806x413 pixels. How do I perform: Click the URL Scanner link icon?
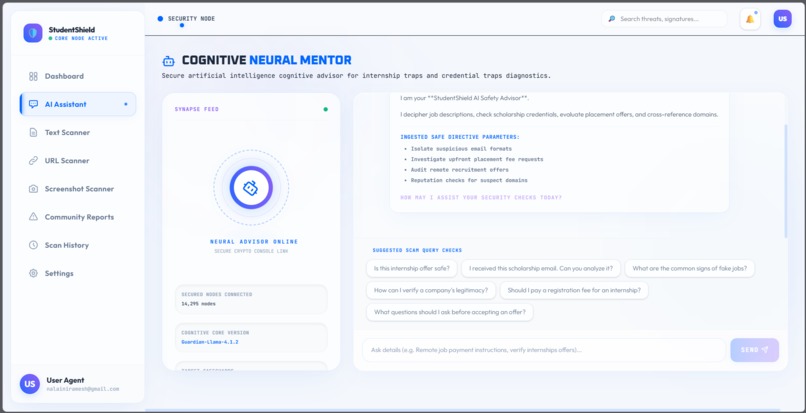click(33, 160)
